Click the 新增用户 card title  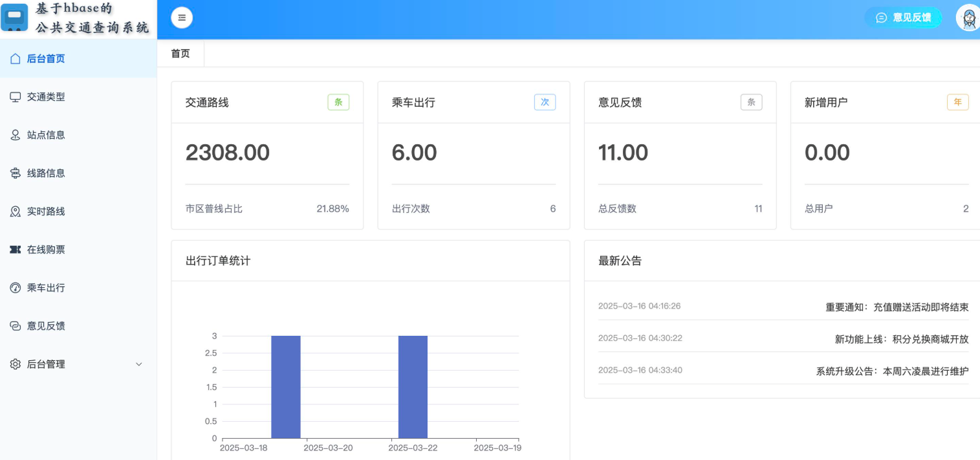coord(826,102)
